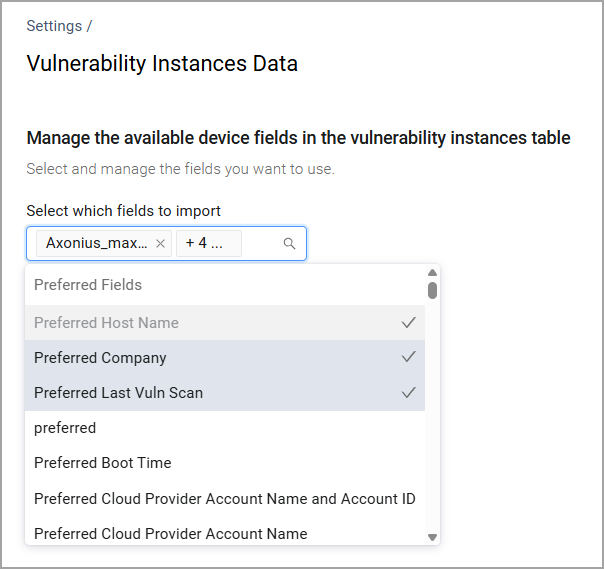The height and width of the screenshot is (569, 604).
Task: Choose the Preferred Boot Time field
Action: coord(102,463)
